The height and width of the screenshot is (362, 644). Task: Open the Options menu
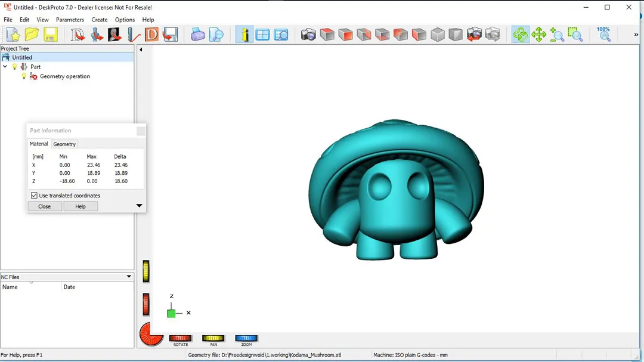coord(125,20)
